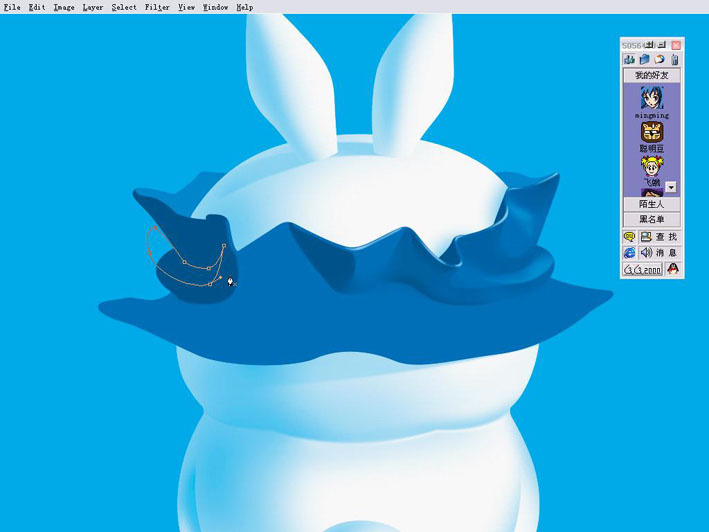709x532 pixels.
Task: Open the Image menu
Action: [x=64, y=7]
